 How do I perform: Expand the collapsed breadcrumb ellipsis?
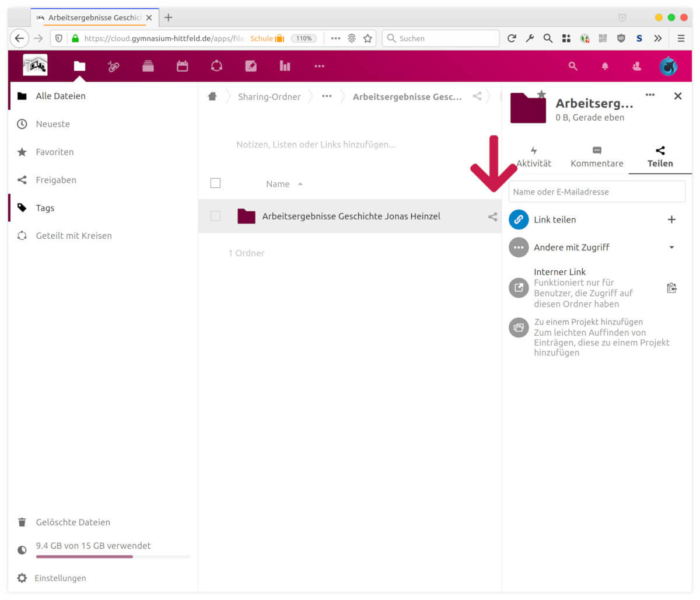point(327,97)
